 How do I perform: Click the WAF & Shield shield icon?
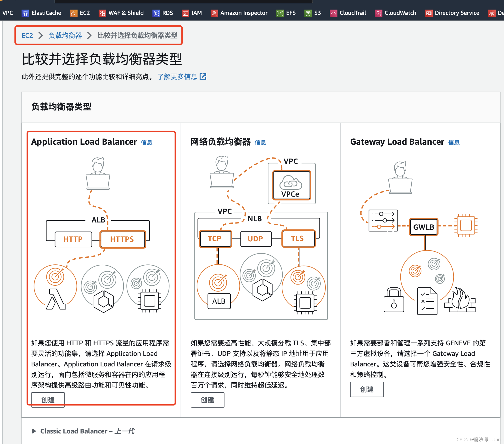tap(102, 13)
